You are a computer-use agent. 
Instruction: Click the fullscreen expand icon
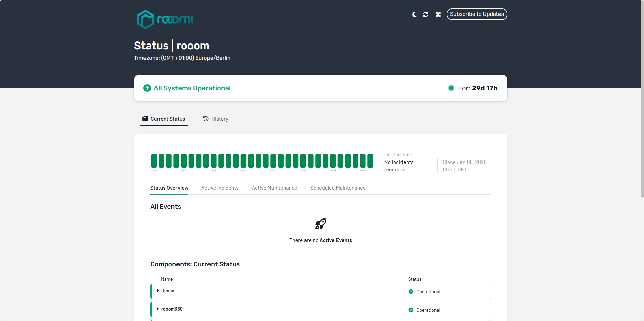(438, 14)
